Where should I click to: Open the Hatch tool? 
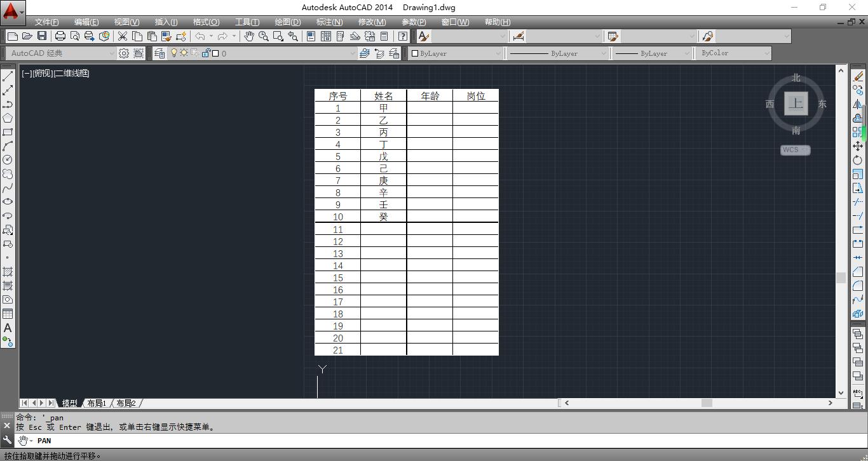8,272
